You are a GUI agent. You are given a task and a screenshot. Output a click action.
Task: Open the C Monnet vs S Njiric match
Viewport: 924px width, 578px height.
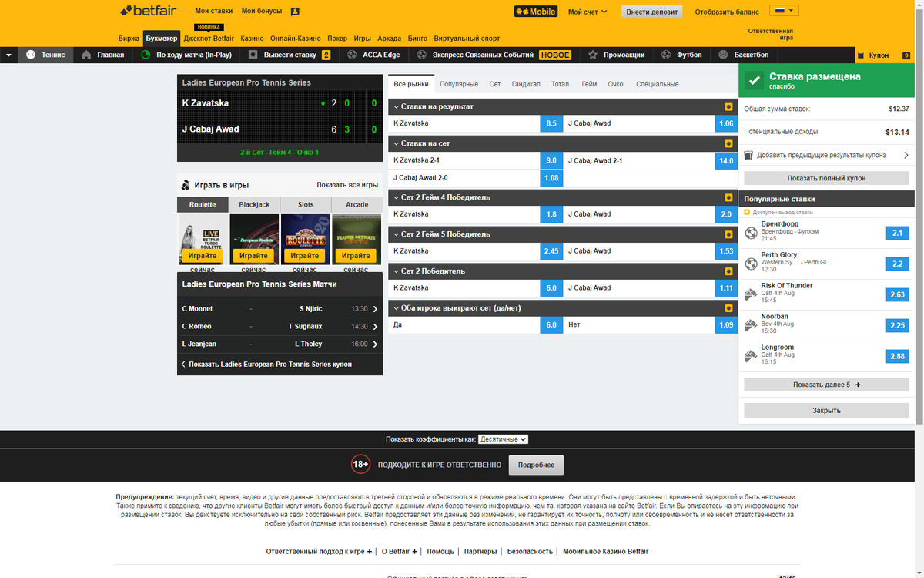[280, 309]
